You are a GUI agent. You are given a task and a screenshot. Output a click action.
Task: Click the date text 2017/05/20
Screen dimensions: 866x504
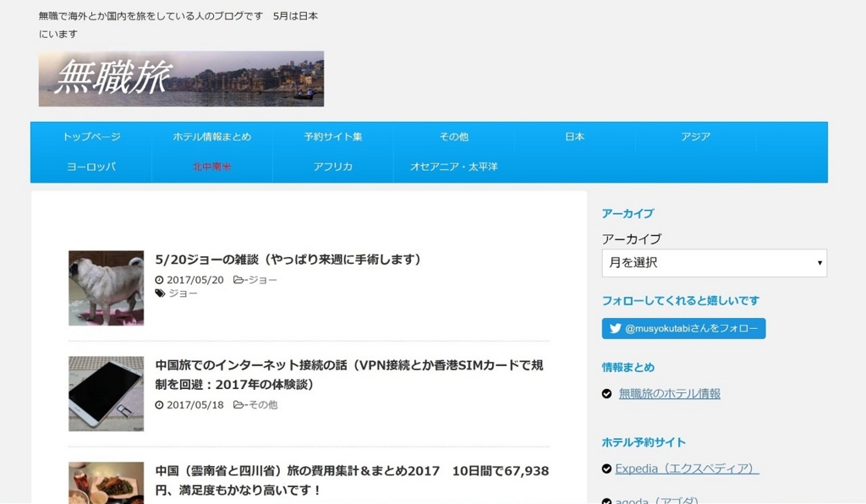coord(195,280)
